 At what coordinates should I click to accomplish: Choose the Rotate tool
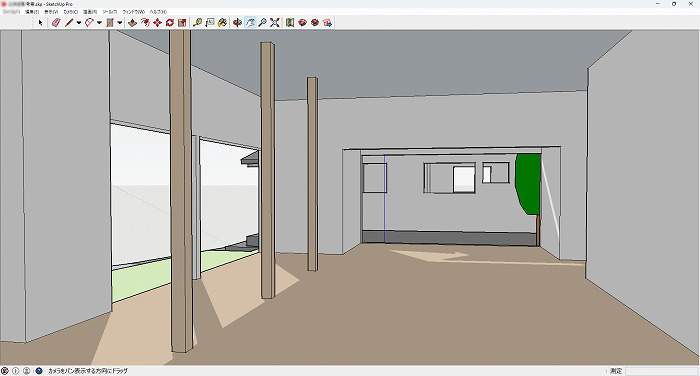pos(170,22)
